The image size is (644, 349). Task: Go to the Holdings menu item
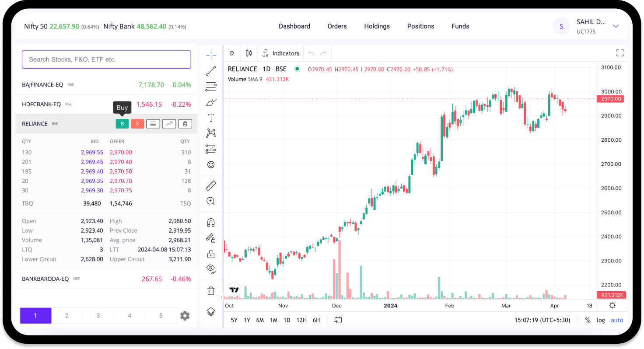(x=377, y=26)
